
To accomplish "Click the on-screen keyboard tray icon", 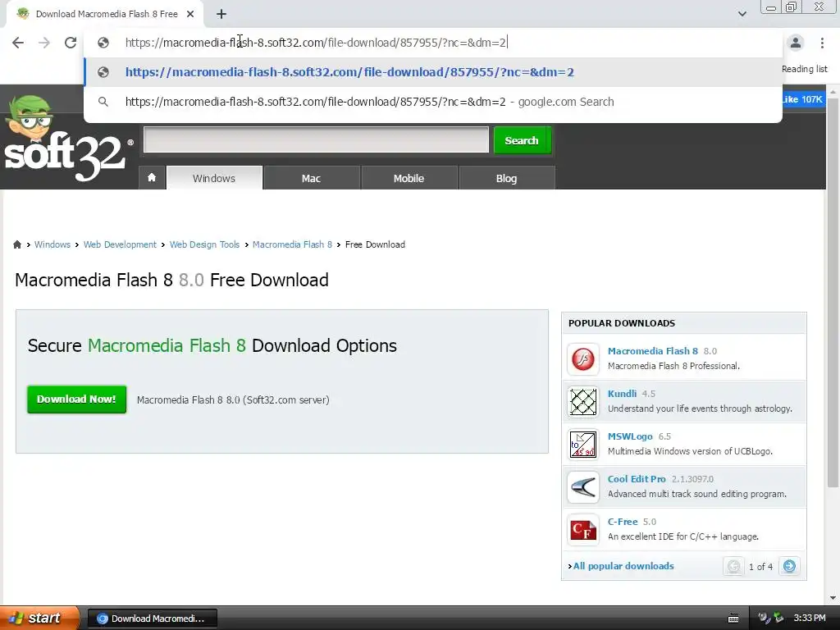I will click(x=733, y=619).
